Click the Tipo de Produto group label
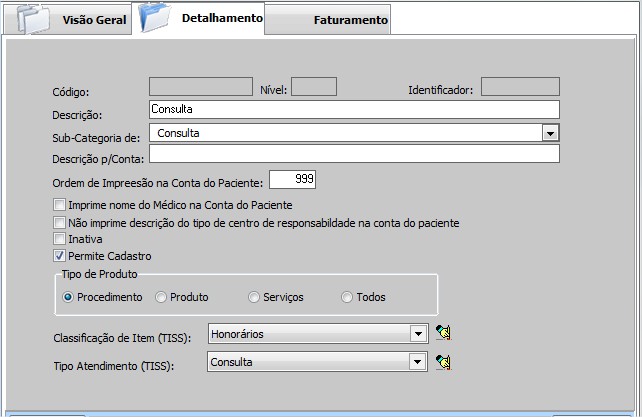Screen dimensions: 642x417 tap(99, 274)
